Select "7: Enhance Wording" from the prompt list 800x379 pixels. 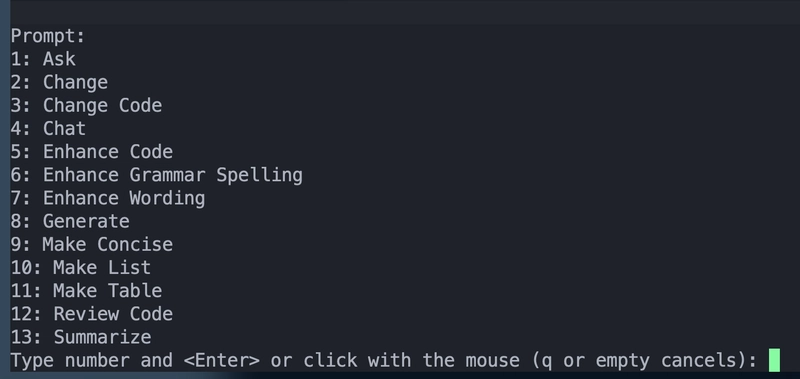(x=108, y=198)
